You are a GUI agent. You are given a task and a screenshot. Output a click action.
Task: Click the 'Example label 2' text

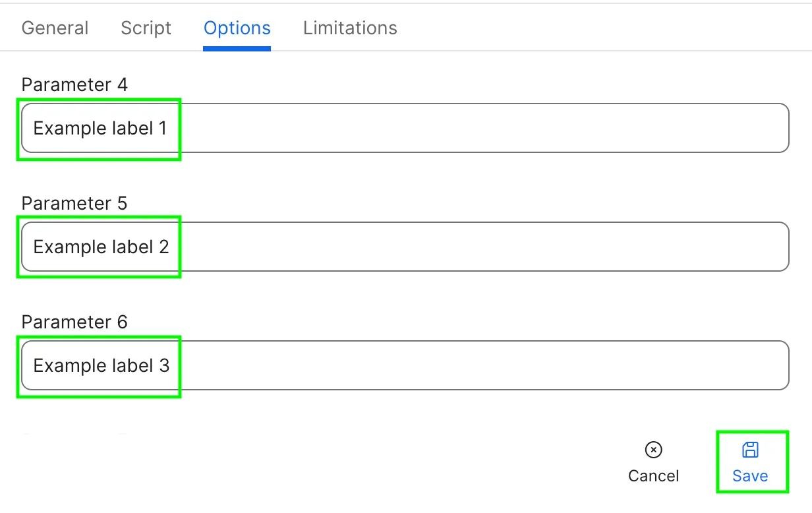pyautogui.click(x=101, y=247)
